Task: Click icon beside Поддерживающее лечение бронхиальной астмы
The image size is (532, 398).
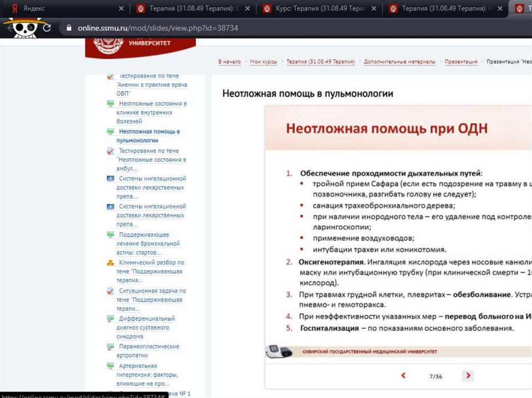Action: click(110, 235)
